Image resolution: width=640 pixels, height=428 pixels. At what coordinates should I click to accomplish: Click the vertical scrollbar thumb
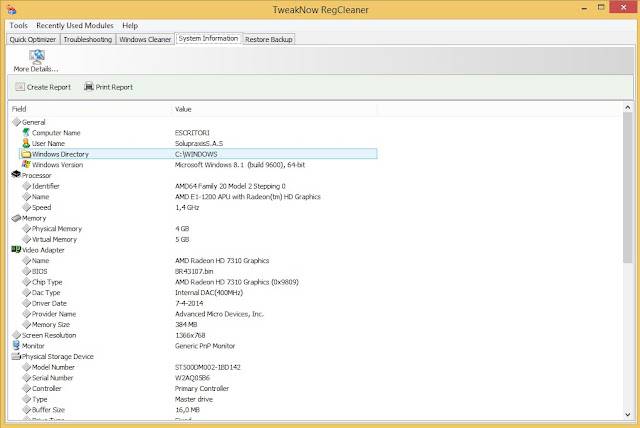(627, 188)
